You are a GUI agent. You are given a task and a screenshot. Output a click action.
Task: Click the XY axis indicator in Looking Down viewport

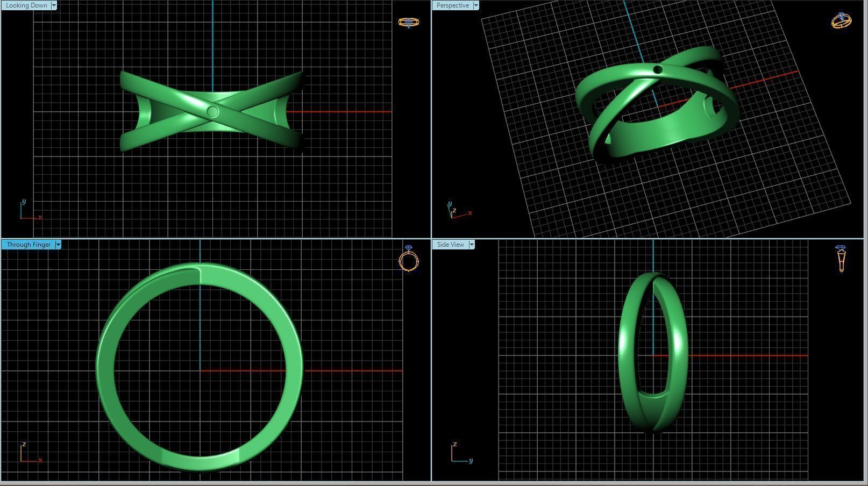tap(31, 210)
